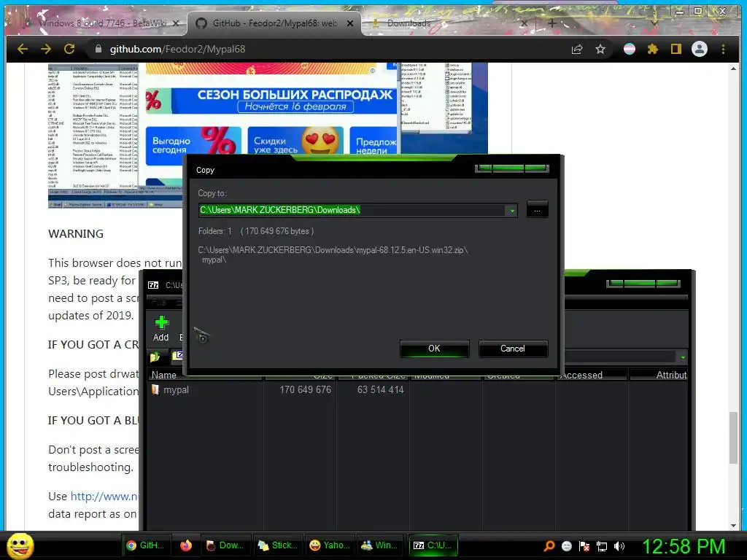Open the Chrome three-dot menu

pos(723,49)
